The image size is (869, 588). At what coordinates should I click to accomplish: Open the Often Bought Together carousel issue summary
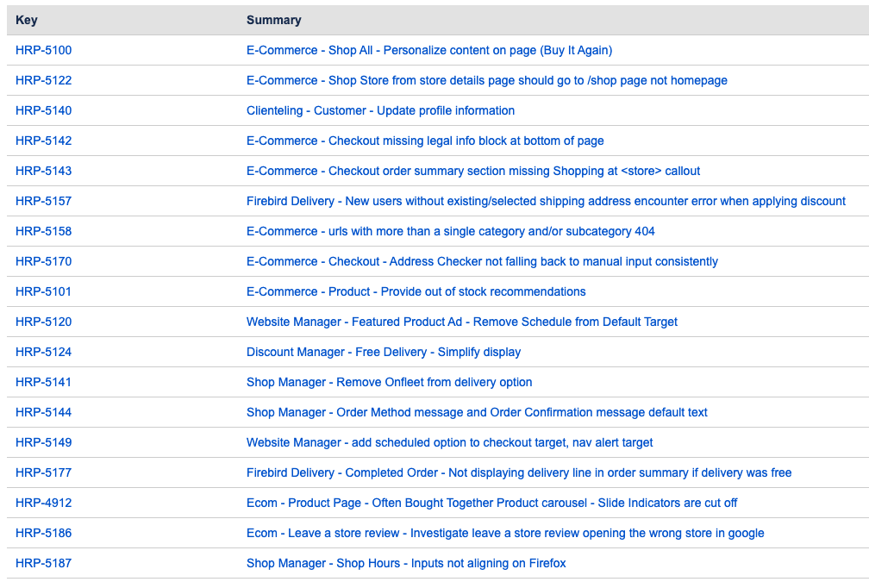coord(491,503)
